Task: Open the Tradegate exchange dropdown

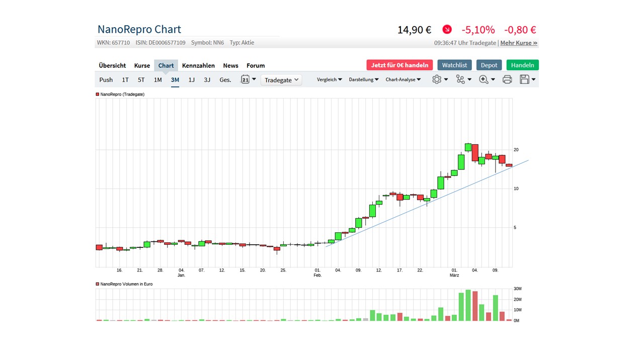Action: (281, 80)
